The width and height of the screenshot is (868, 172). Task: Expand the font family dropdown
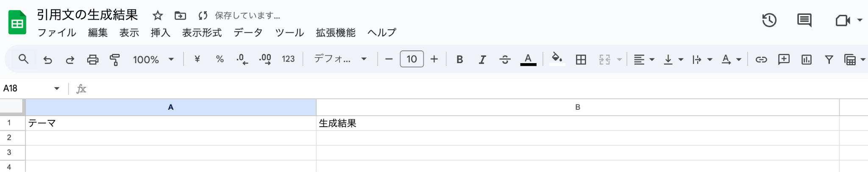coord(340,59)
